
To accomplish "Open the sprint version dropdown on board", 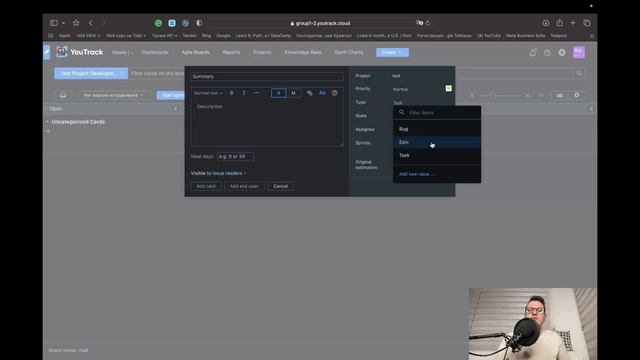I will (113, 95).
